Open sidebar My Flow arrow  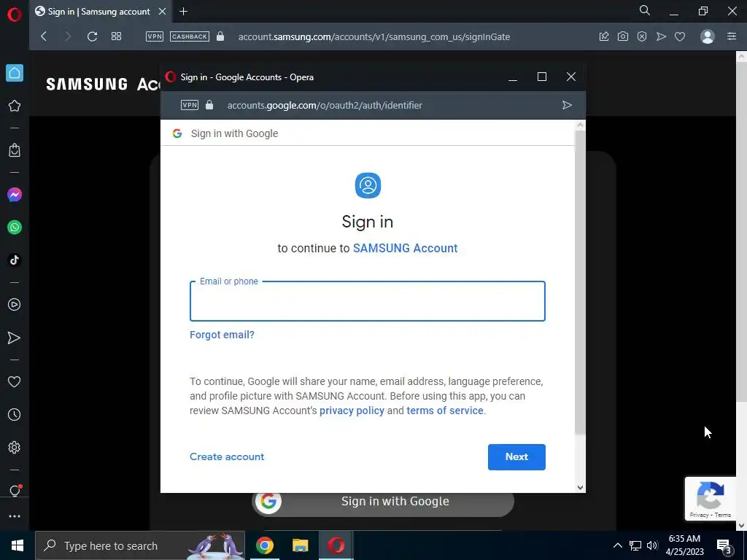pyautogui.click(x=15, y=338)
